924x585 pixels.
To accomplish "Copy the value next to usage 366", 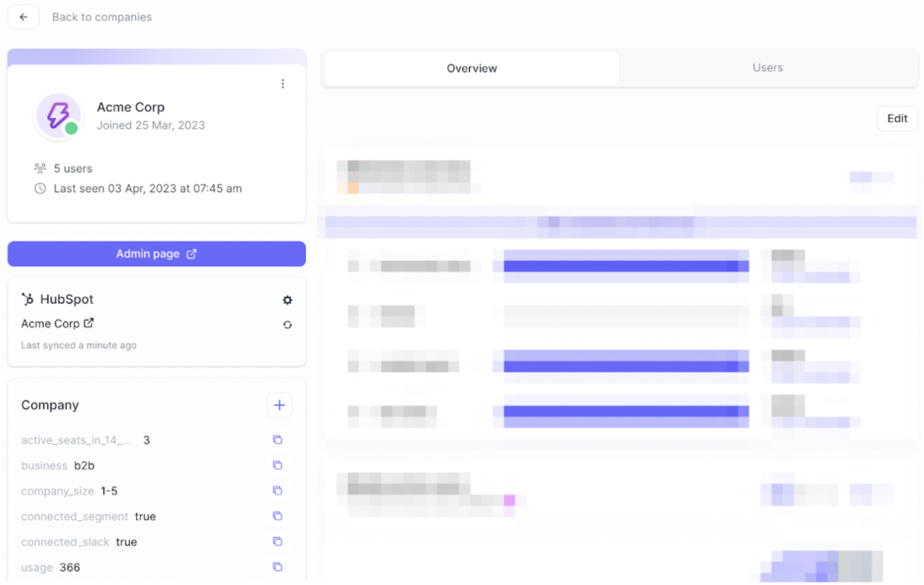I will tap(278, 566).
